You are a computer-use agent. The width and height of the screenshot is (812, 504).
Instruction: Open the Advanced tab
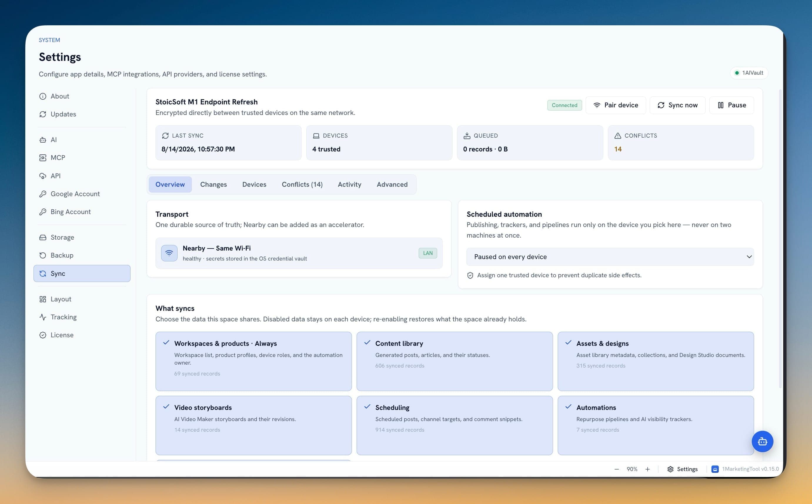point(392,184)
